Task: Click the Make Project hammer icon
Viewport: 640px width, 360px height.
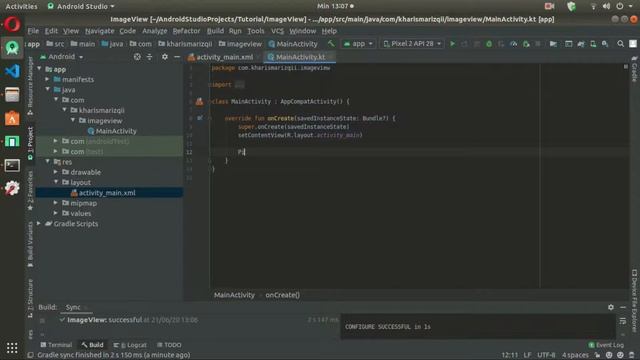Action: (331, 43)
